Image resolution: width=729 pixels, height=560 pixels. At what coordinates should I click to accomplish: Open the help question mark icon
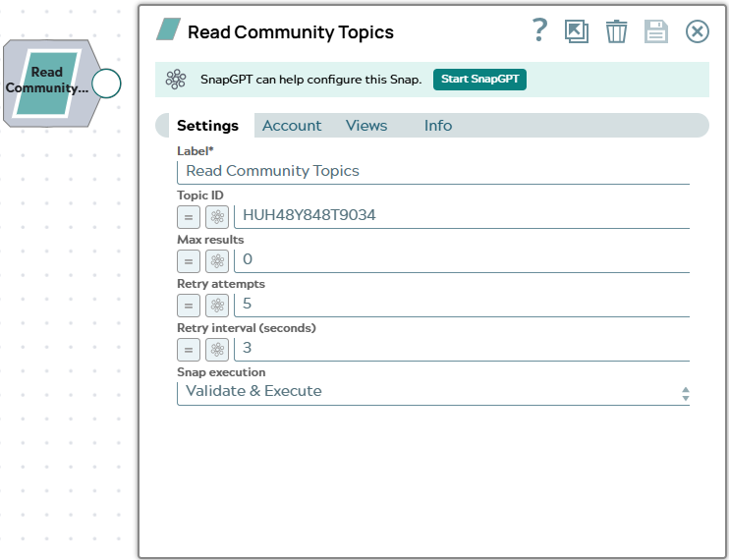point(539,30)
